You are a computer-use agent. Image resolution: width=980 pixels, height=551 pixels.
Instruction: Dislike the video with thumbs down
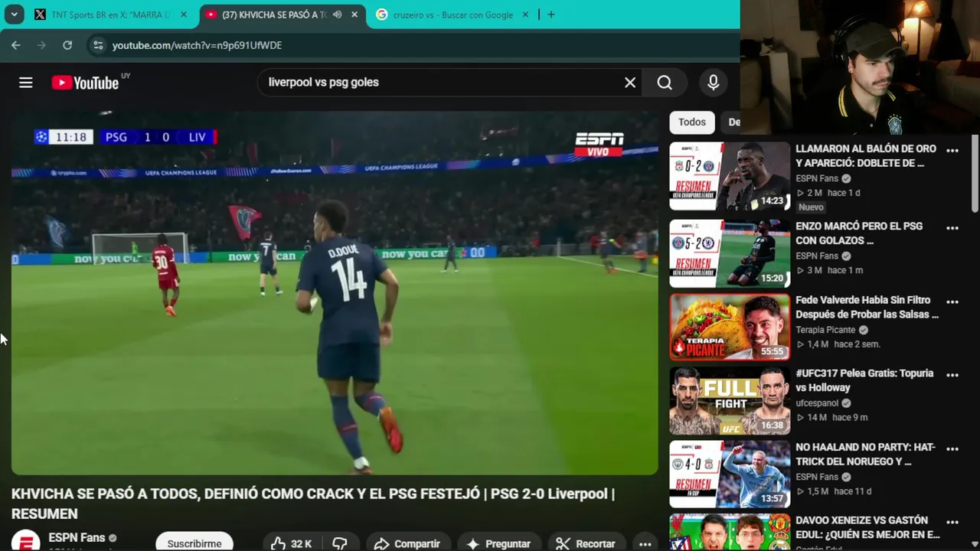click(x=340, y=543)
